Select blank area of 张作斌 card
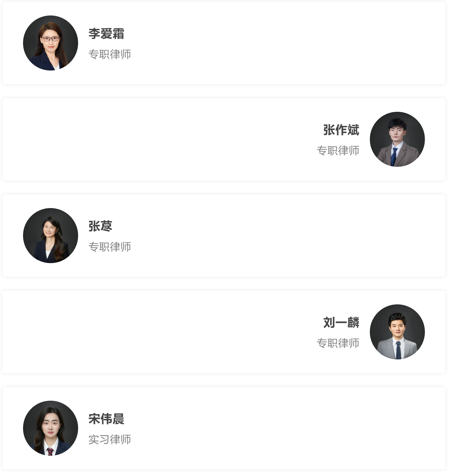This screenshot has width=450, height=476. pyautogui.click(x=155, y=139)
